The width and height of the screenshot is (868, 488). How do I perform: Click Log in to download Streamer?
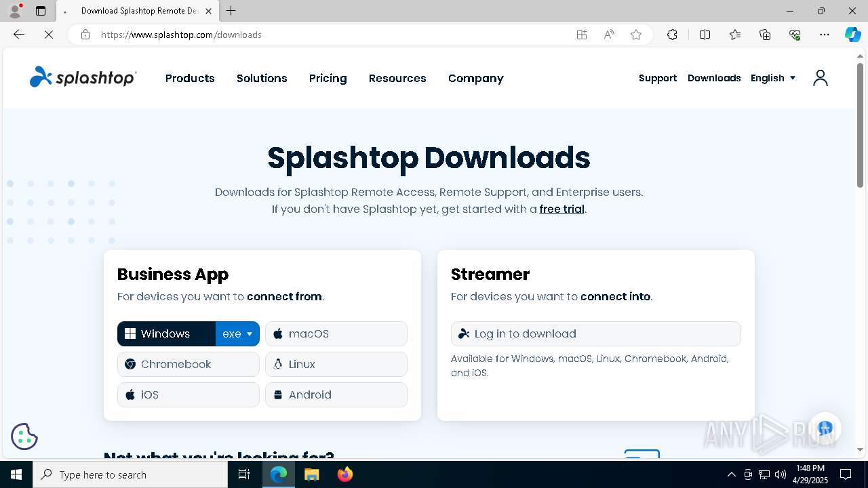pyautogui.click(x=596, y=333)
